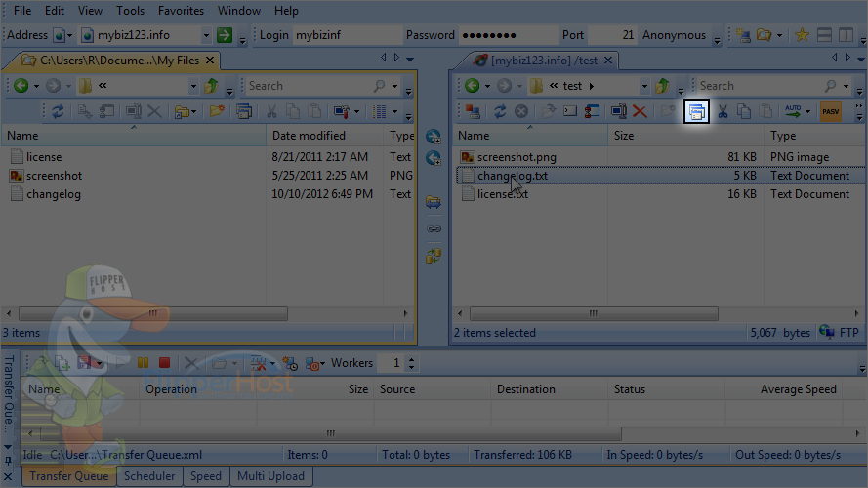Toggle PASV passive mode button
The height and width of the screenshot is (488, 868).
pyautogui.click(x=830, y=112)
